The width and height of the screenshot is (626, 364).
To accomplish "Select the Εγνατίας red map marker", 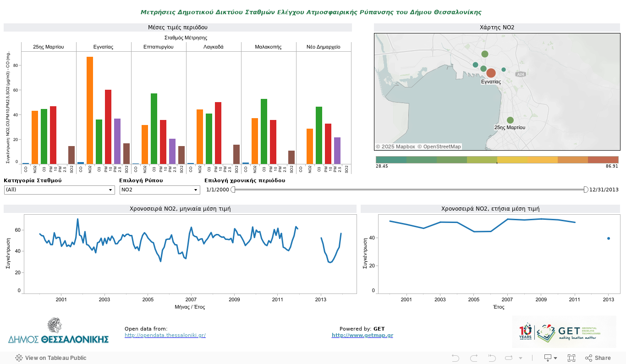I will tap(491, 73).
